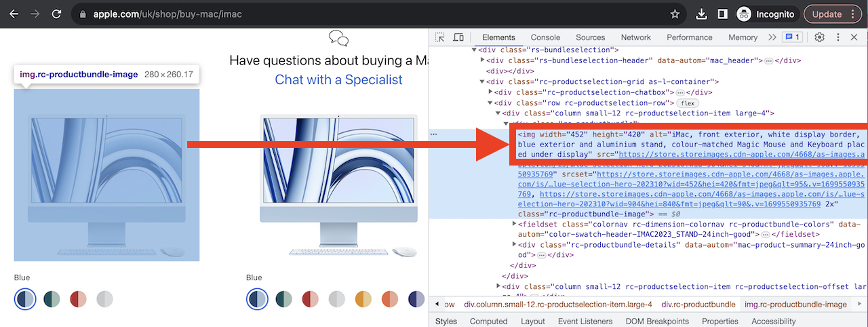Open the downloads icon in Chrome toolbar
The height and width of the screenshot is (327, 868).
tap(703, 14)
